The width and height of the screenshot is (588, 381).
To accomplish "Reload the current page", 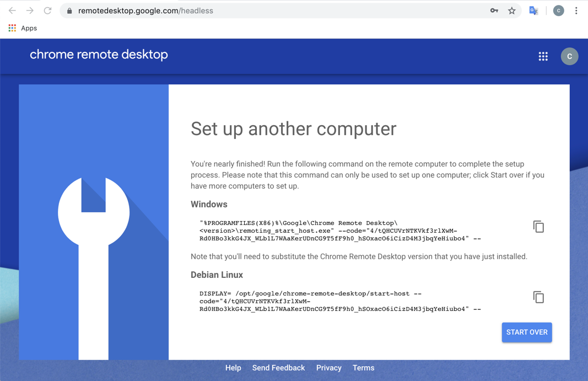I will tap(47, 10).
